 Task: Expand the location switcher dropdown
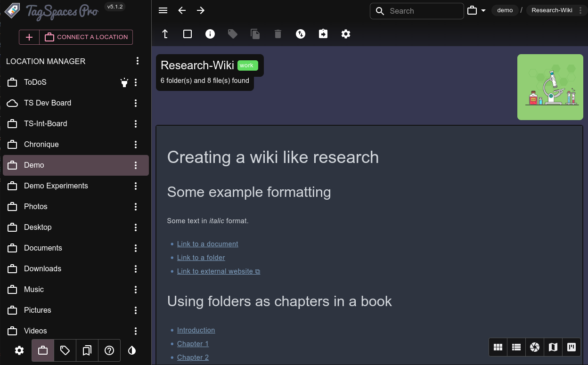tap(483, 10)
